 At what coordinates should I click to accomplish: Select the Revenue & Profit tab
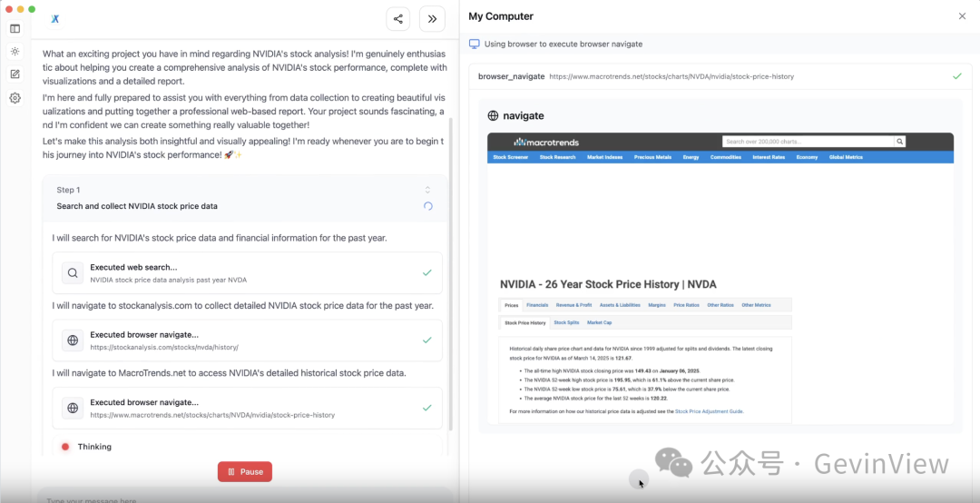tap(573, 305)
